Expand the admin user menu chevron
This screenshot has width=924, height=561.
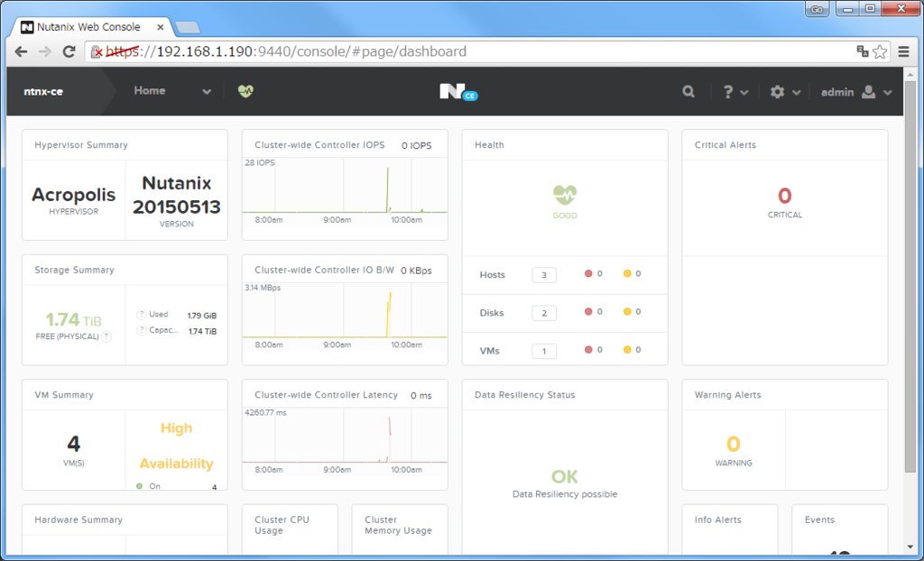[x=888, y=93]
